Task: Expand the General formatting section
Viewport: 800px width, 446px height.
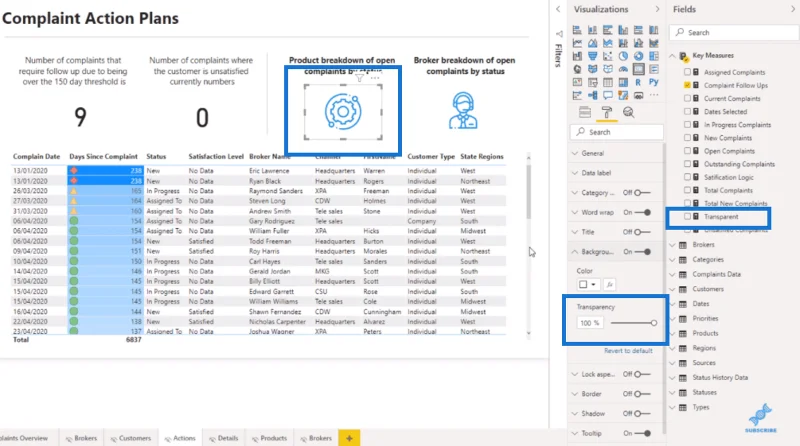Action: point(592,153)
